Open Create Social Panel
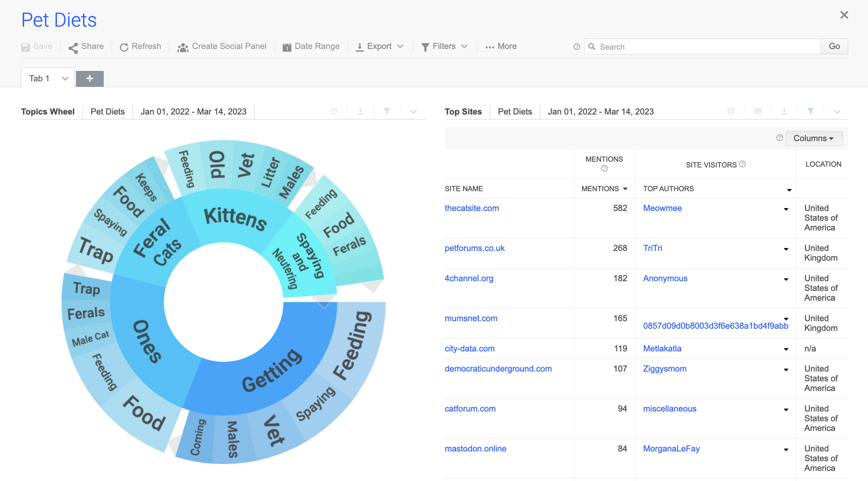Viewport: 868px width, 481px height. 222,47
